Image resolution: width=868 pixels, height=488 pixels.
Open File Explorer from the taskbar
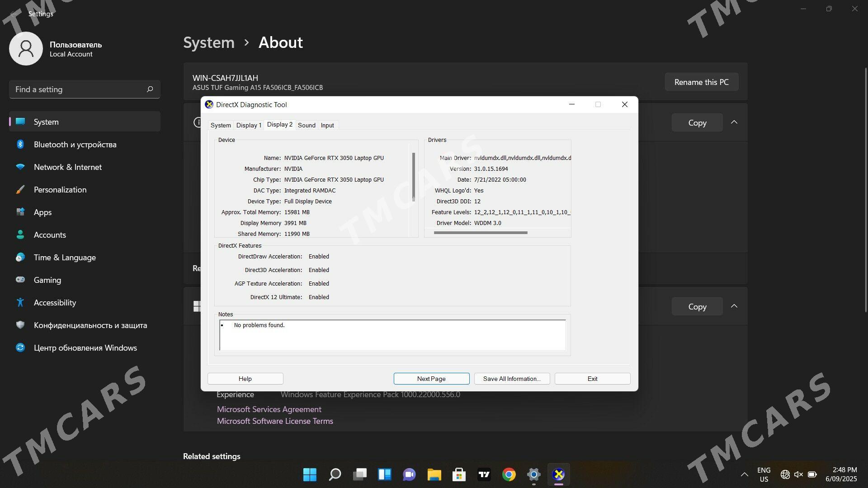point(434,474)
